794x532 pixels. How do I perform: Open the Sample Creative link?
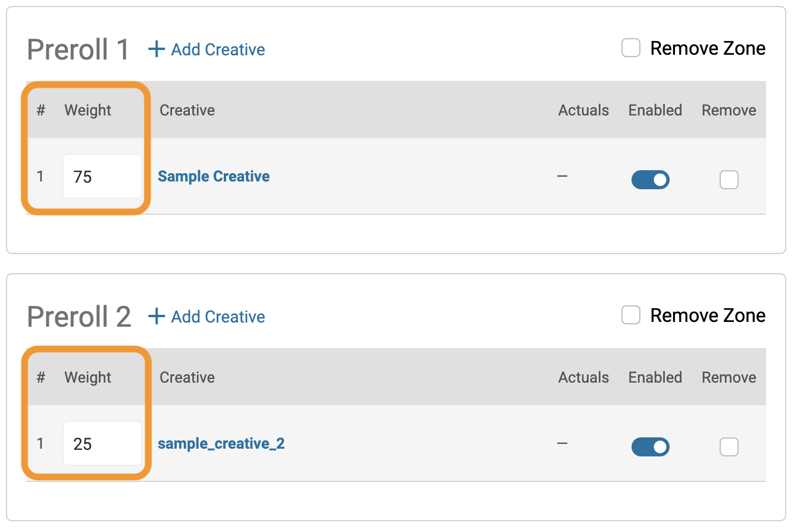tap(214, 177)
